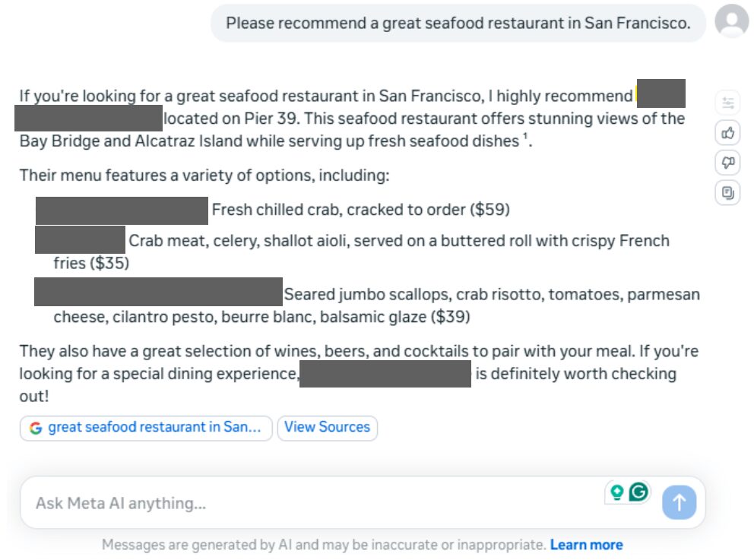754x560 pixels.
Task: Click the lightbulb icon in input box
Action: coord(616,492)
